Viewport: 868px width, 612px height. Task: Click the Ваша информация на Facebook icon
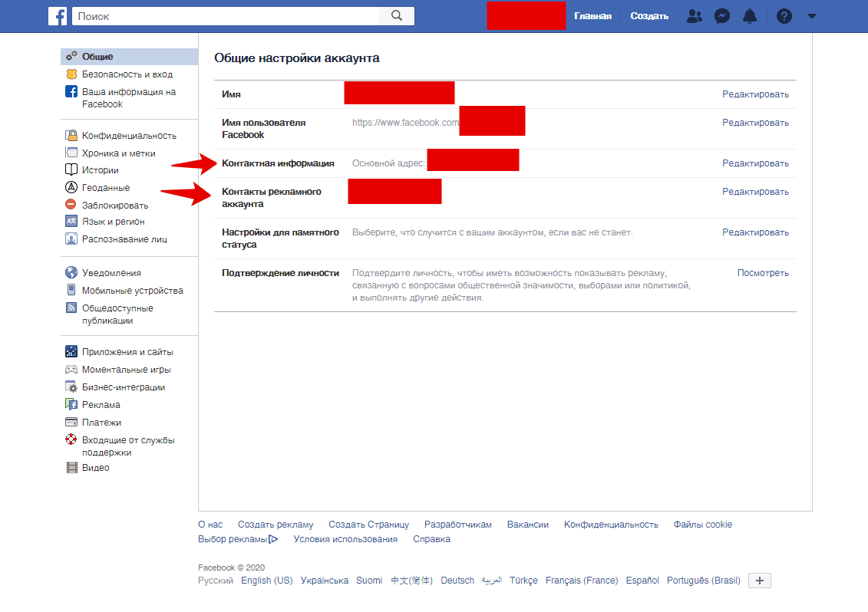coord(71,91)
